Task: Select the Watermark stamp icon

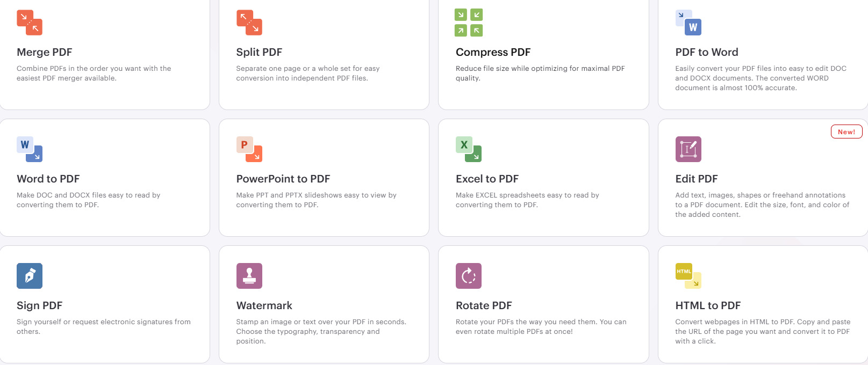Action: (249, 276)
